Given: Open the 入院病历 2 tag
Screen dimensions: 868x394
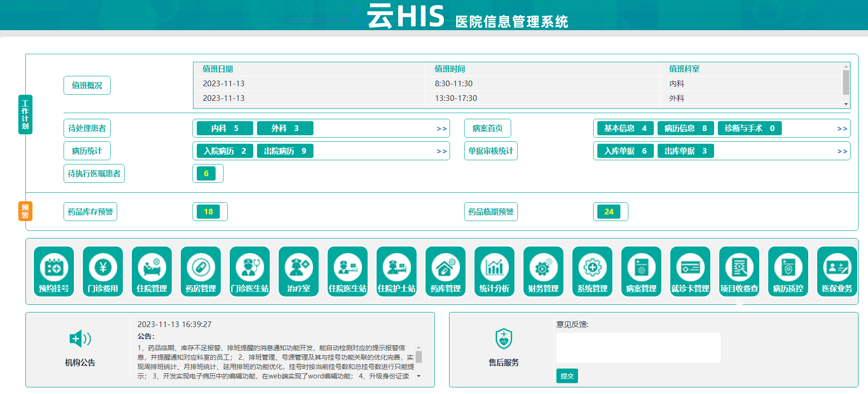Looking at the screenshot, I should point(225,151).
